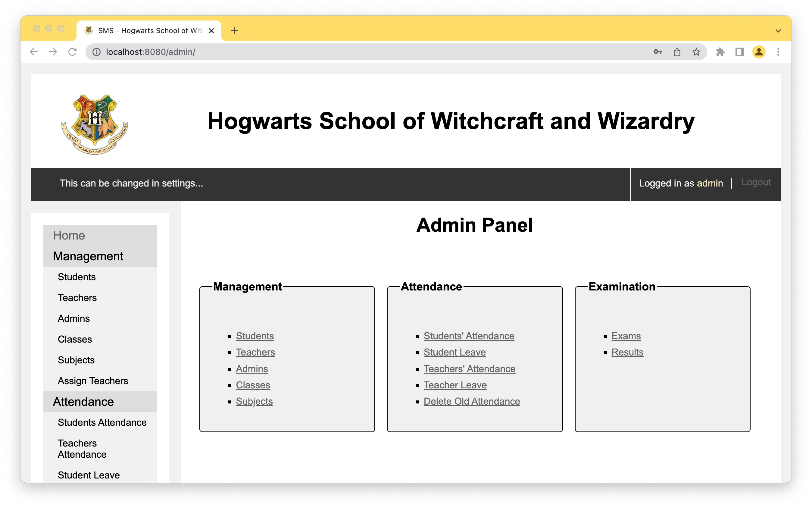Open the Chrome profile avatar

click(759, 52)
